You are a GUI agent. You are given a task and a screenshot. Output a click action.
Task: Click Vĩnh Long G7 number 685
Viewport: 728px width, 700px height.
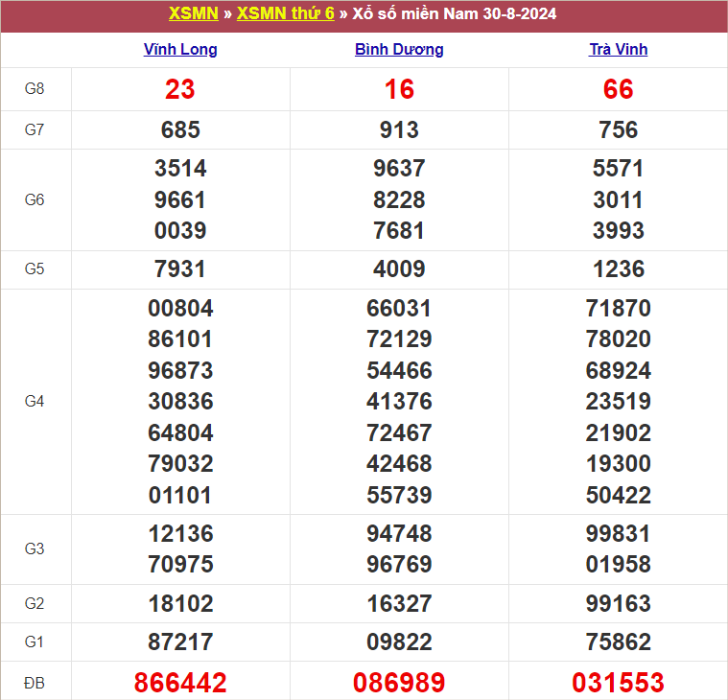(180, 130)
